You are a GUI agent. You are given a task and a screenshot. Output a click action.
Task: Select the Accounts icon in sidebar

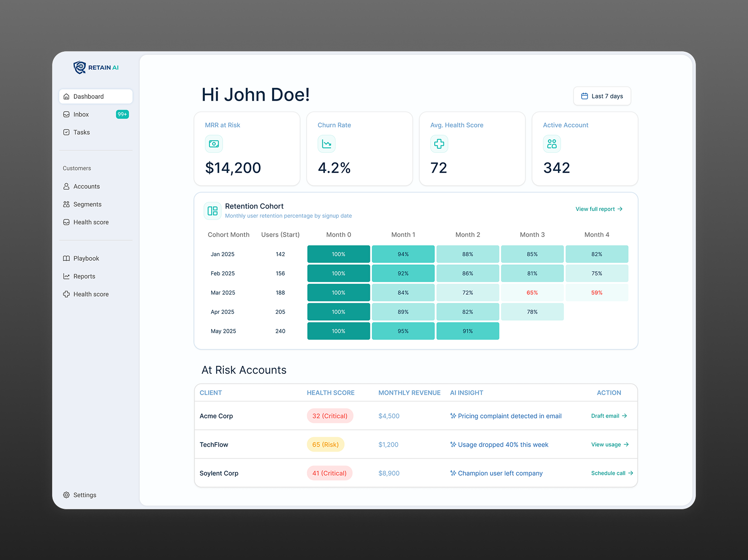point(66,186)
